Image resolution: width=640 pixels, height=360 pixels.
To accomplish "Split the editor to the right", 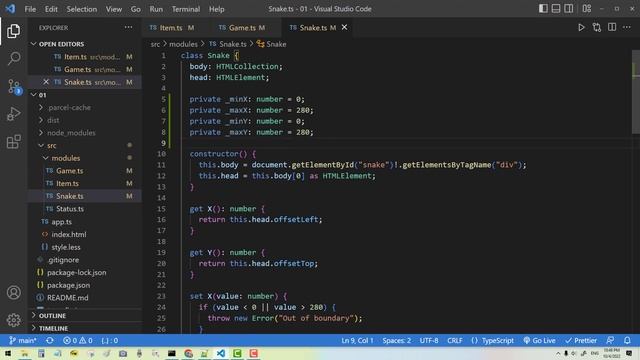I will click(x=612, y=28).
